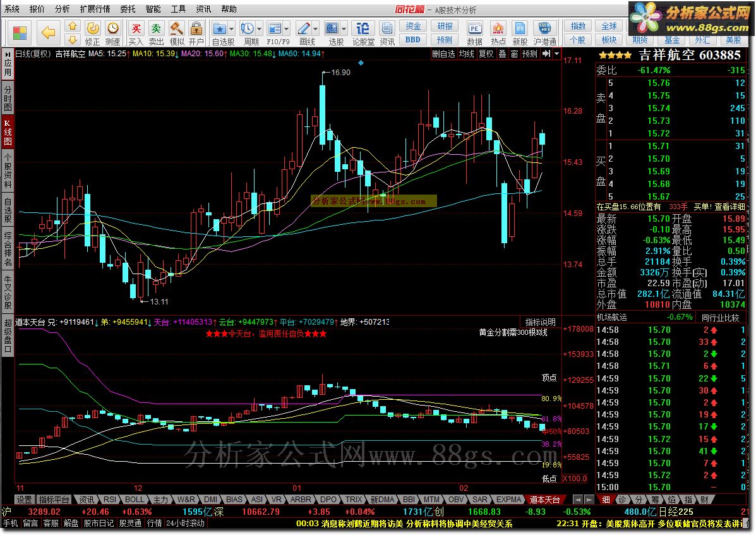Viewport: 756px width, 535px height.
Task: Open the 资讯 document icon in toolbar
Action: [x=387, y=33]
